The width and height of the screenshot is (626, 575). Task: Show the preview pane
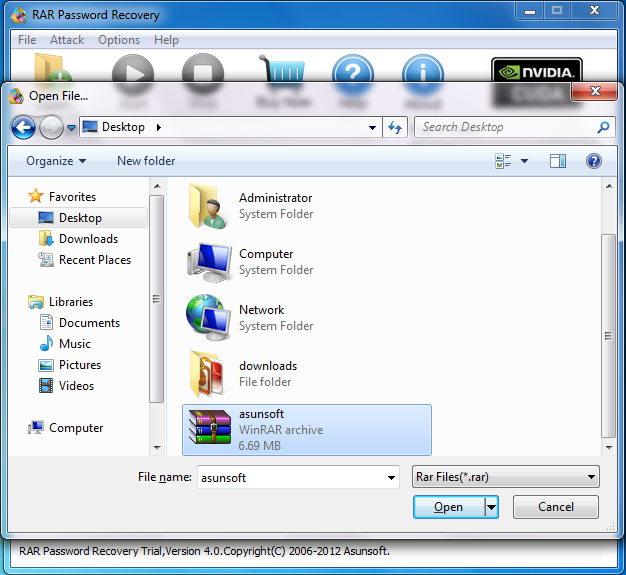[x=557, y=161]
